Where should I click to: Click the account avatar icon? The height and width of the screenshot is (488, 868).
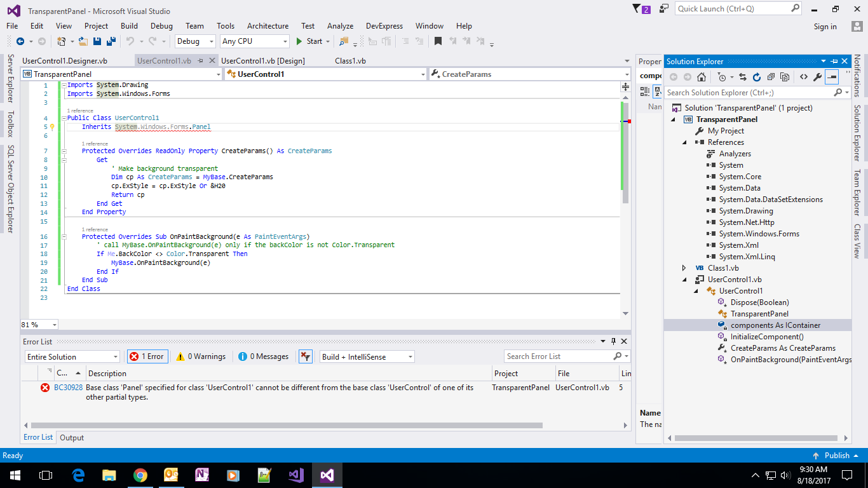pyautogui.click(x=857, y=26)
